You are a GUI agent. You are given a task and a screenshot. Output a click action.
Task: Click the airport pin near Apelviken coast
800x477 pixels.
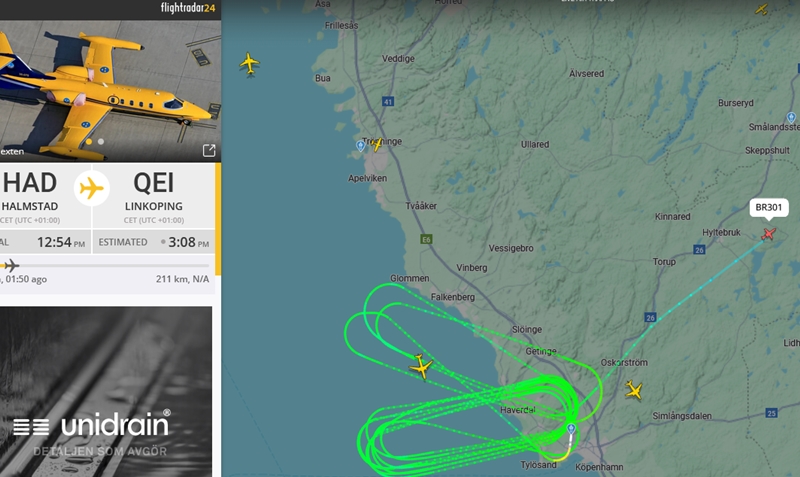point(360,146)
